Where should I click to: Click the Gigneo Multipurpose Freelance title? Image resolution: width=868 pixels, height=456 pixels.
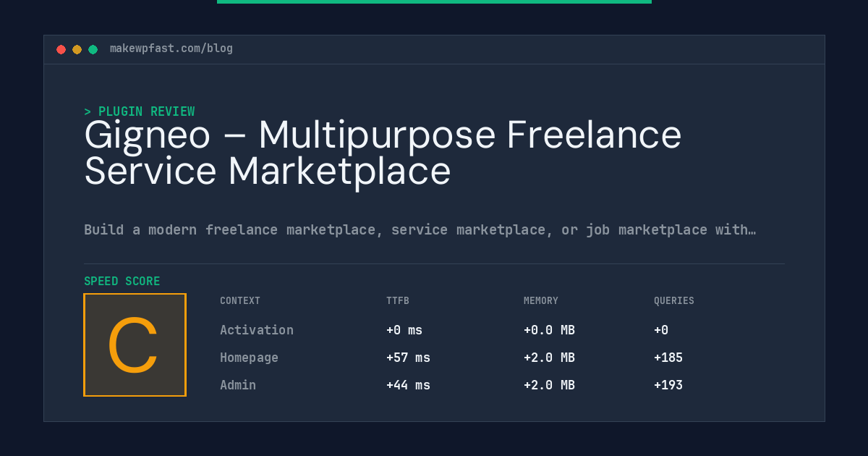(x=383, y=153)
